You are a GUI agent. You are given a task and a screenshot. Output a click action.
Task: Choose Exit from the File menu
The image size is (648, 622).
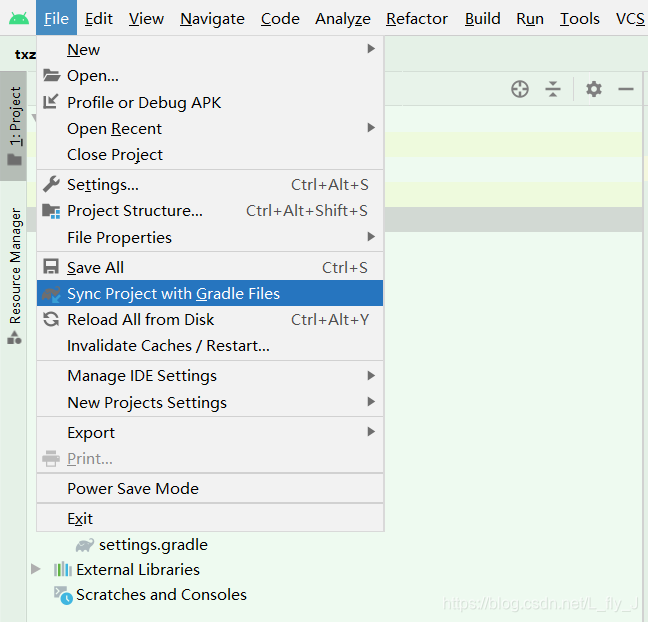(210, 518)
